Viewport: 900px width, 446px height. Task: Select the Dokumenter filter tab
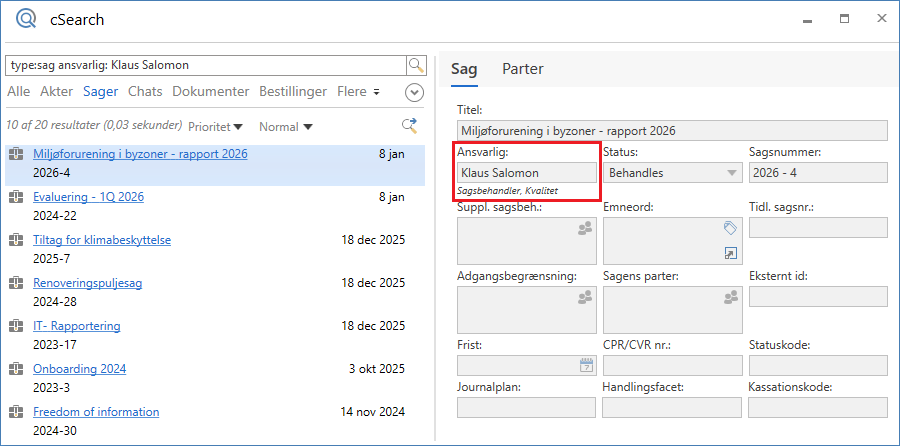tap(210, 92)
